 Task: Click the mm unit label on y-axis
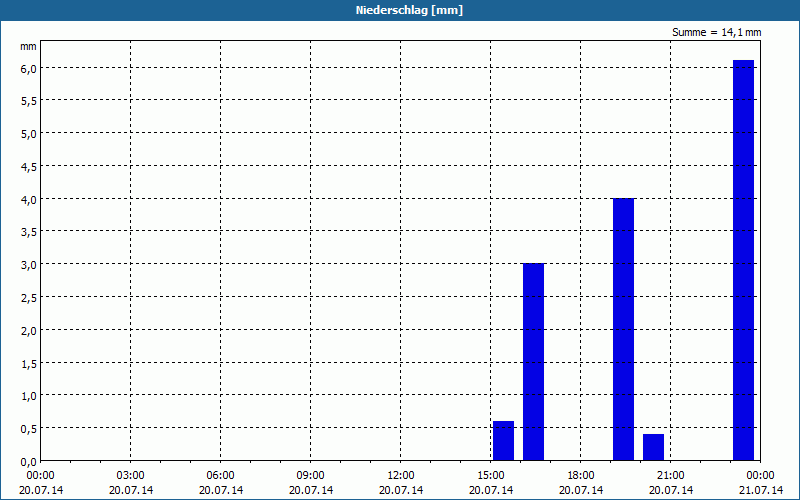pyautogui.click(x=28, y=46)
